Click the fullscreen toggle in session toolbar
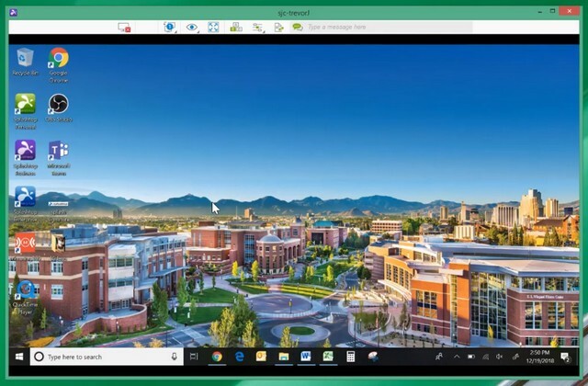The width and height of the screenshot is (588, 386). click(x=213, y=28)
